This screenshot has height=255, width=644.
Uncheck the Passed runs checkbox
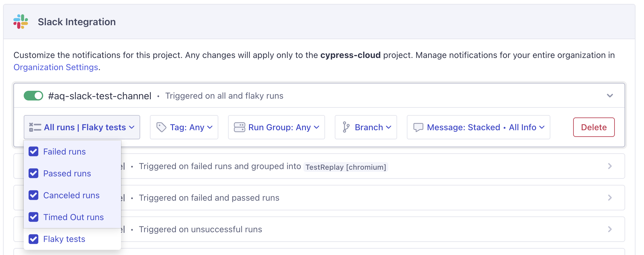coord(33,173)
